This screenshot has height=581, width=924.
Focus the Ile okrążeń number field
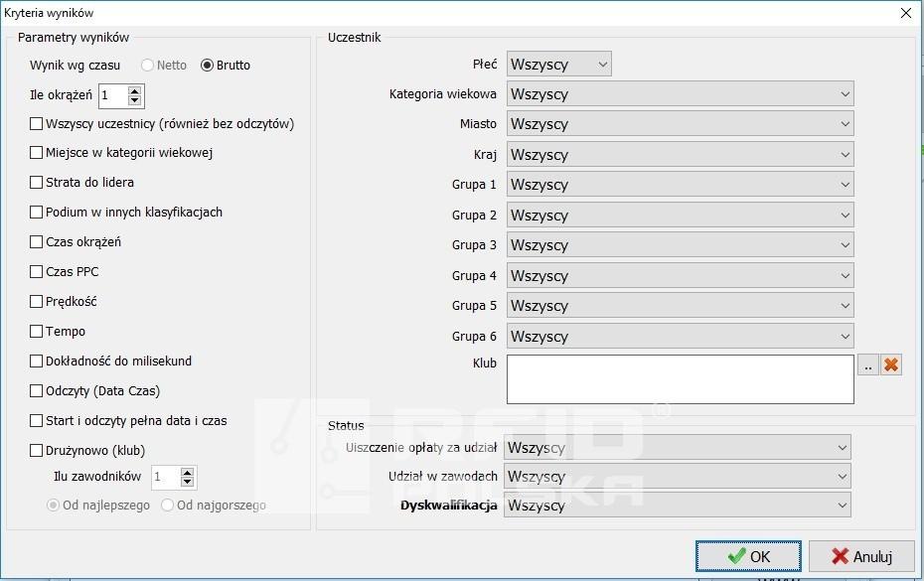click(113, 95)
